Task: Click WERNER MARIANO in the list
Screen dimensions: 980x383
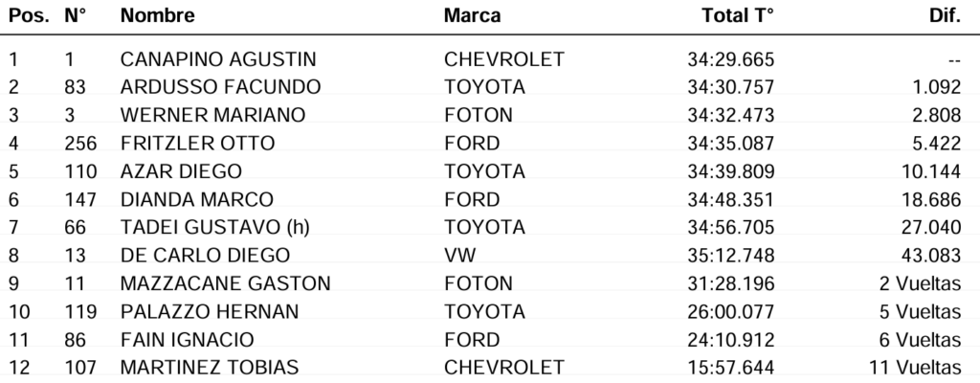Action: click(x=212, y=115)
